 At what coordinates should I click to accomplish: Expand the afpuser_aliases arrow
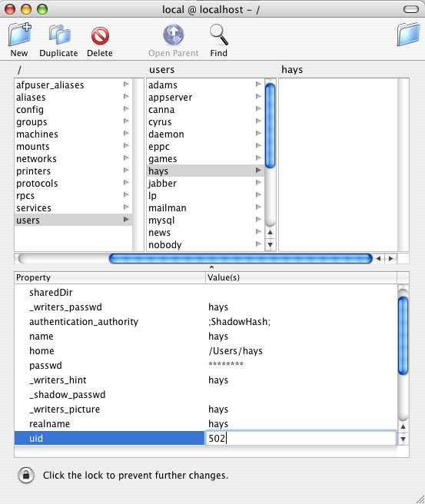coord(126,85)
